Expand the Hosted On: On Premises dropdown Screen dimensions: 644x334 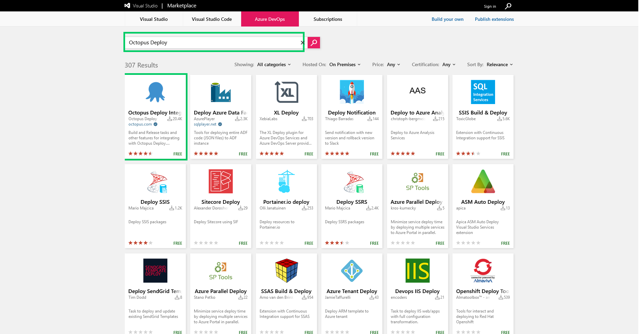345,64
